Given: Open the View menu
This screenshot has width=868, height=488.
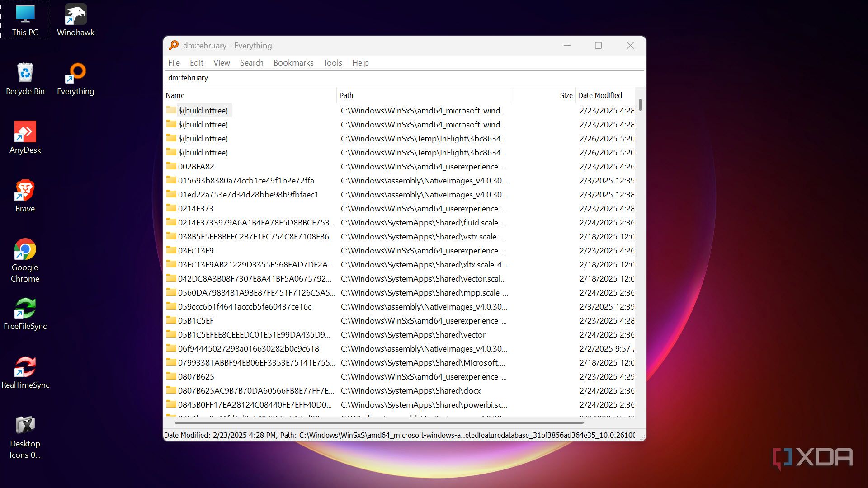Looking at the screenshot, I should (x=222, y=63).
